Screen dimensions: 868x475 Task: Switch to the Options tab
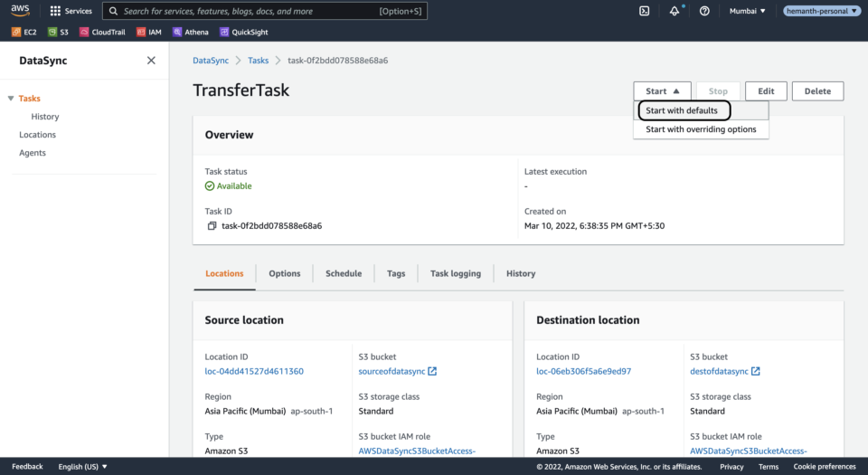click(x=285, y=273)
